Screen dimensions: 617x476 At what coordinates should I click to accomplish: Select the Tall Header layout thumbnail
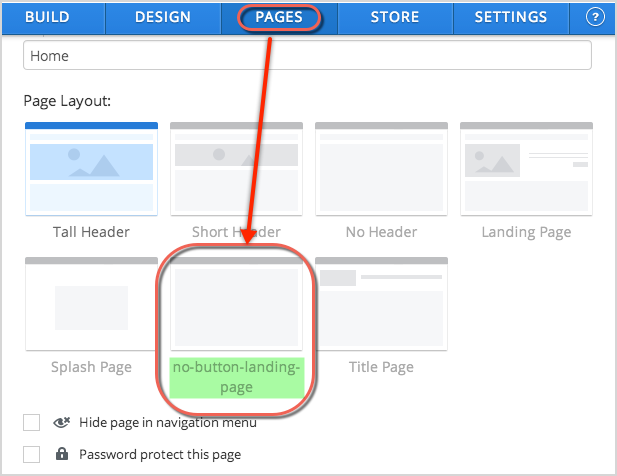coord(91,168)
